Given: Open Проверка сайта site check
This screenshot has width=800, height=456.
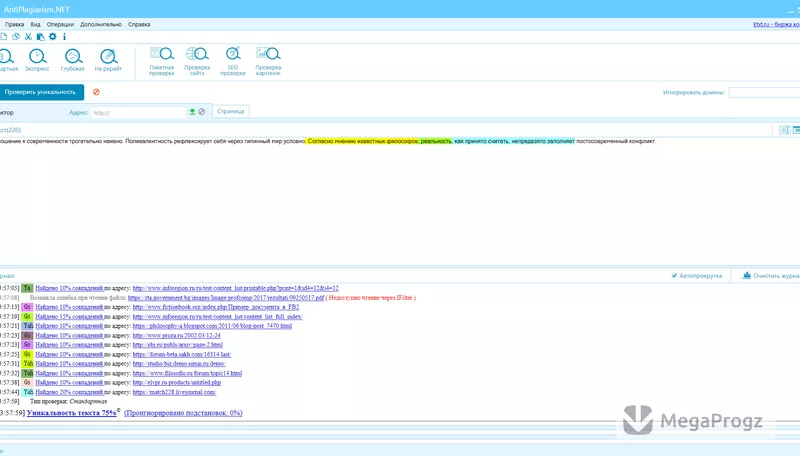Looking at the screenshot, I should 197,61.
